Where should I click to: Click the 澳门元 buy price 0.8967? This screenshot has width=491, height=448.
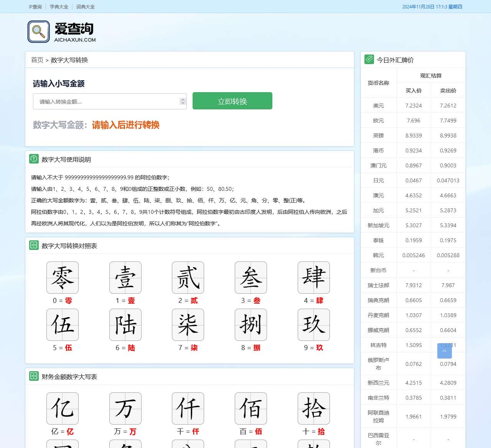pyautogui.click(x=414, y=165)
